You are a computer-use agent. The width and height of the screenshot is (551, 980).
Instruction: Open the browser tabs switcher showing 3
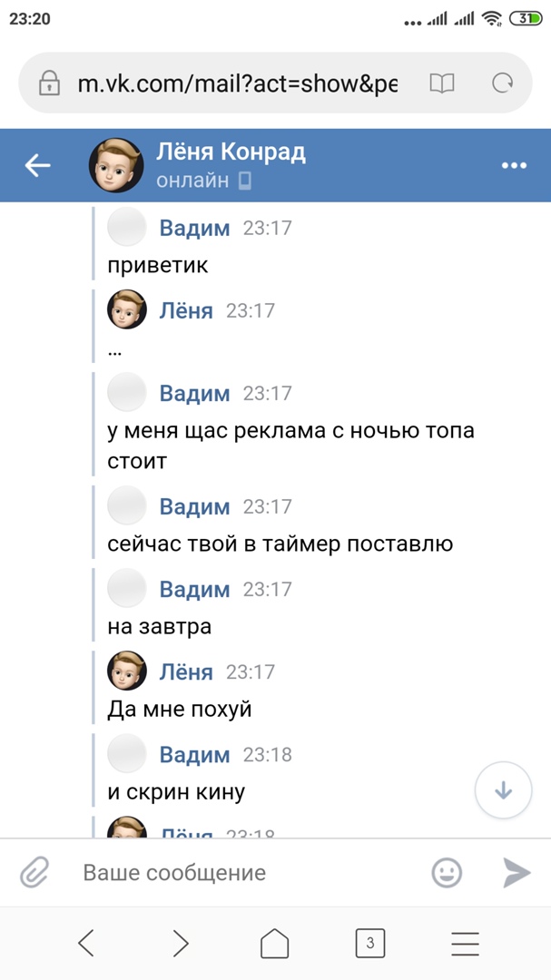coord(369,944)
